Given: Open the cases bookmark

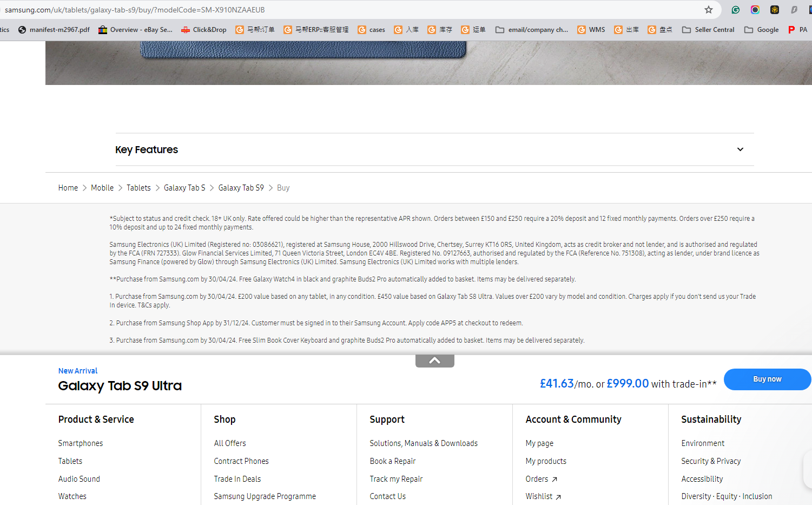Looking at the screenshot, I should (372, 30).
